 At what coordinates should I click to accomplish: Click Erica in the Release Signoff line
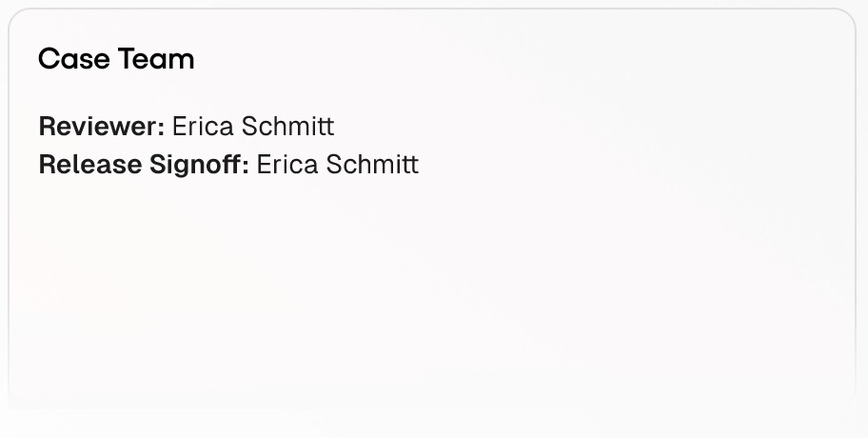[x=287, y=165]
